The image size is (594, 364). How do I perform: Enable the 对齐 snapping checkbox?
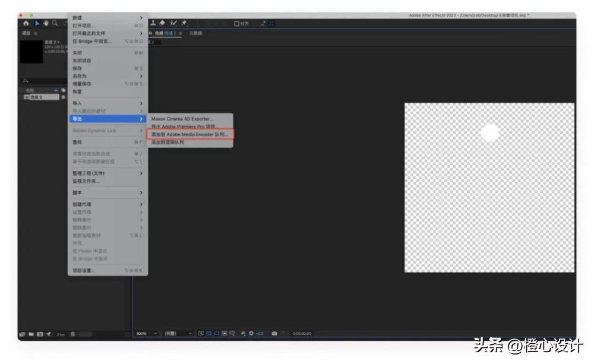click(236, 24)
